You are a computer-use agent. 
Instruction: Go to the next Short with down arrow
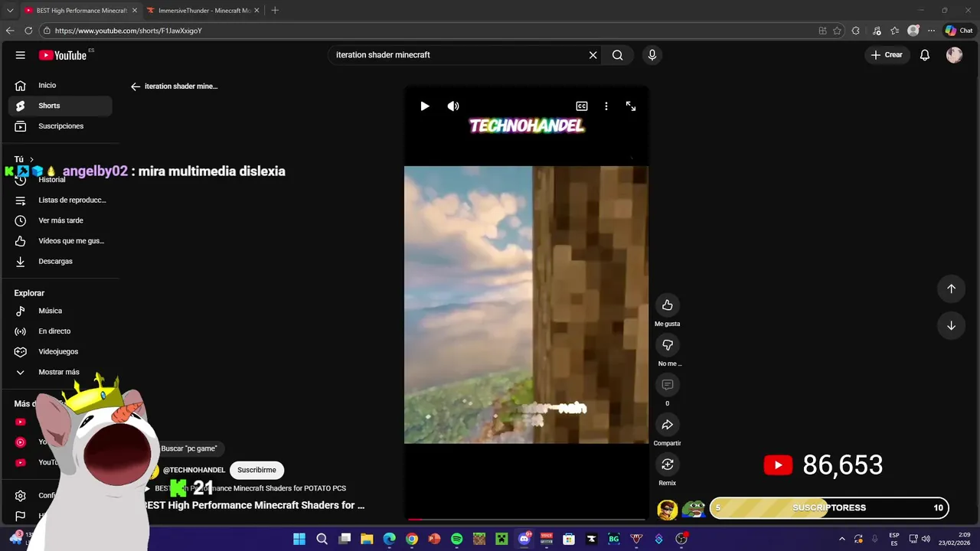click(951, 325)
